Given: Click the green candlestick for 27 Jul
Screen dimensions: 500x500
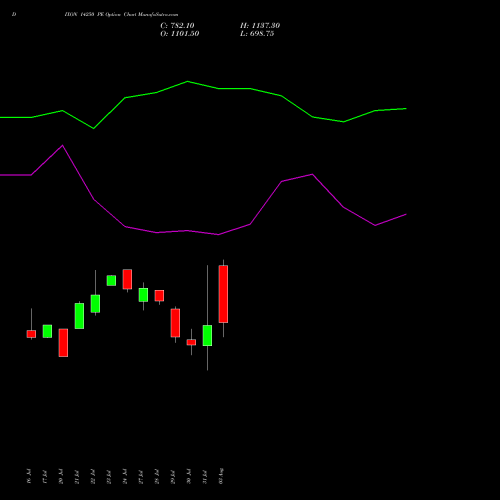Looking at the screenshot, I should coord(143,295).
